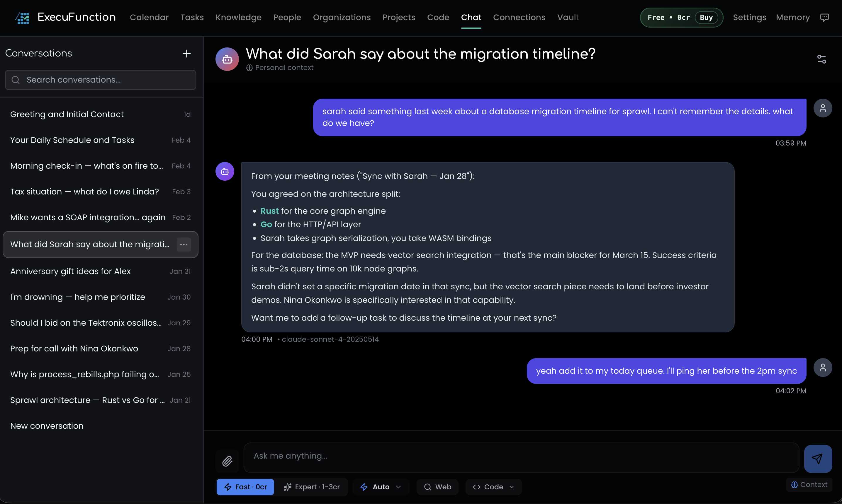Screen dimensions: 842x504
Task: Click the paperclip attachment icon
Action: (x=227, y=461)
